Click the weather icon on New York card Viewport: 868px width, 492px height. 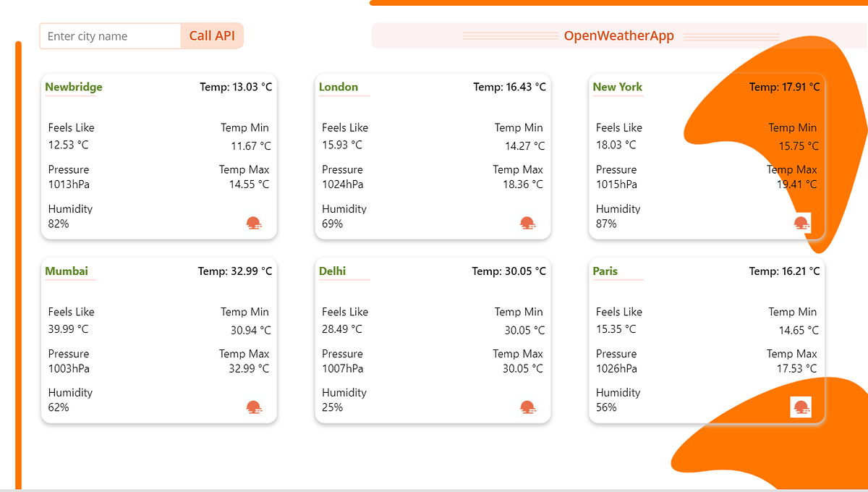point(801,223)
